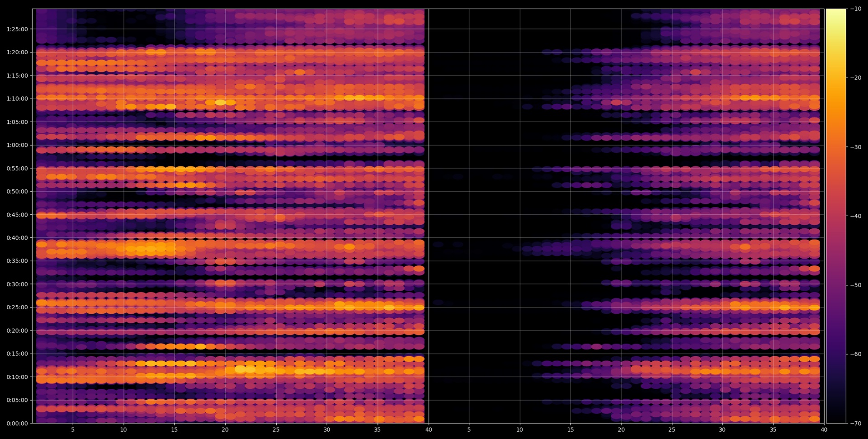Select the 0:45:00 time tick label
Image resolution: width=868 pixels, height=439 pixels.
click(x=17, y=215)
